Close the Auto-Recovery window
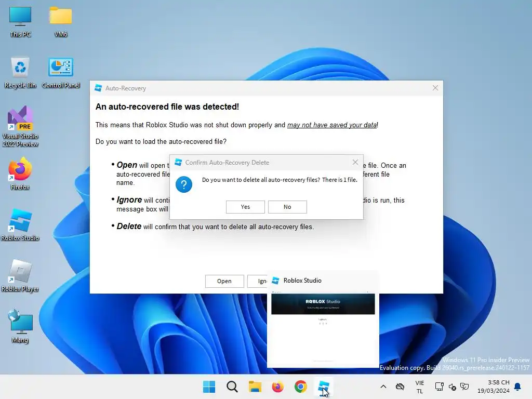 coord(435,88)
